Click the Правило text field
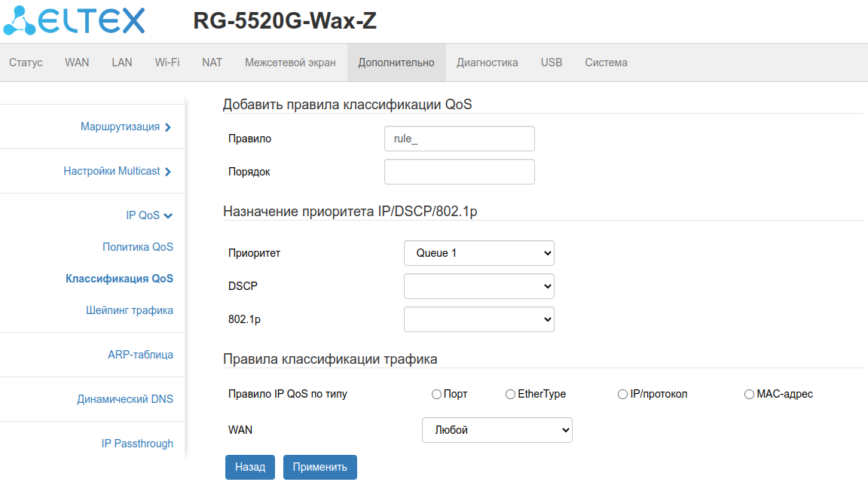The image size is (868, 485). click(459, 139)
